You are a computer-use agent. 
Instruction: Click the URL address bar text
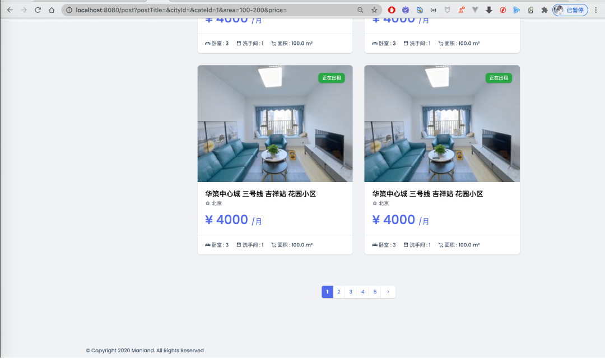pyautogui.click(x=181, y=10)
